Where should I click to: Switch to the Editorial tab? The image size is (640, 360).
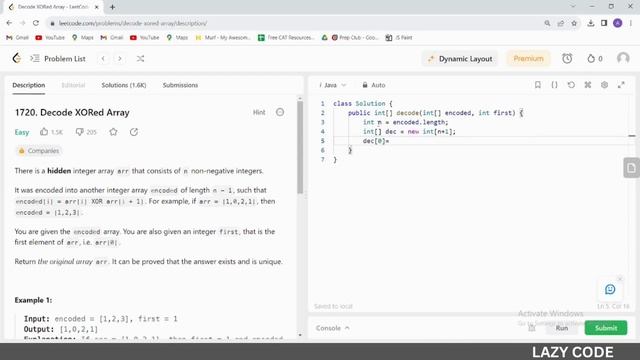[73, 85]
